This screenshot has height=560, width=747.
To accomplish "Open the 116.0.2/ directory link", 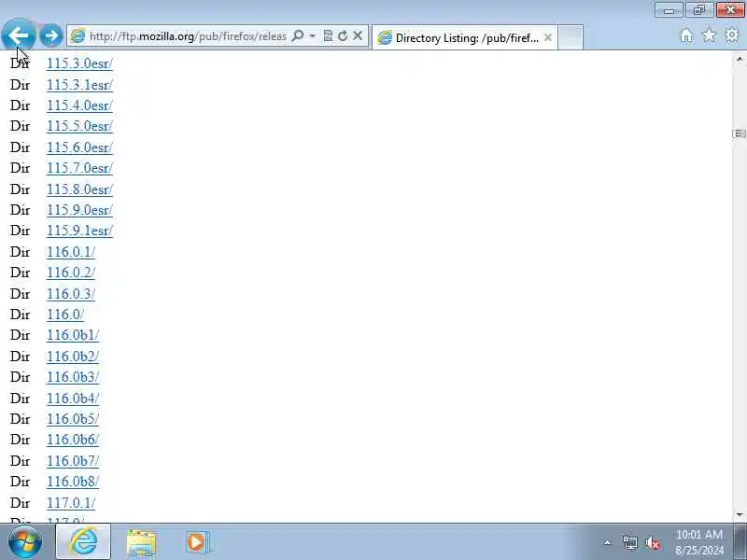I will [71, 273].
